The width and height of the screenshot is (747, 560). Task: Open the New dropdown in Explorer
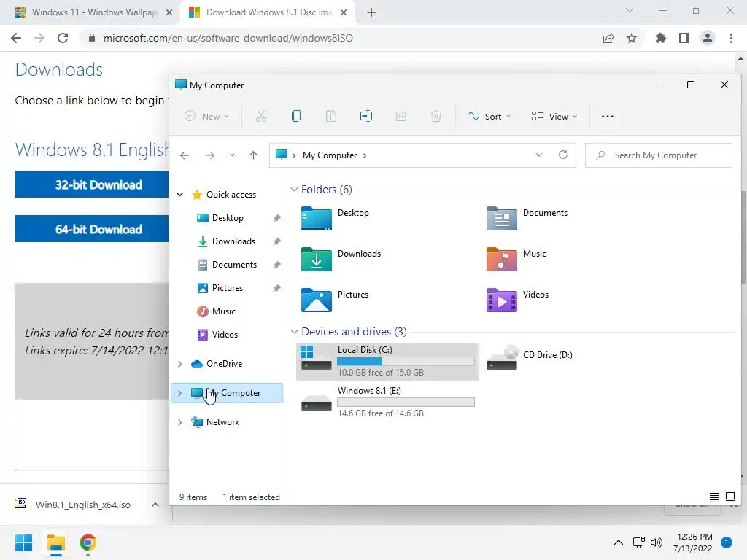[207, 116]
